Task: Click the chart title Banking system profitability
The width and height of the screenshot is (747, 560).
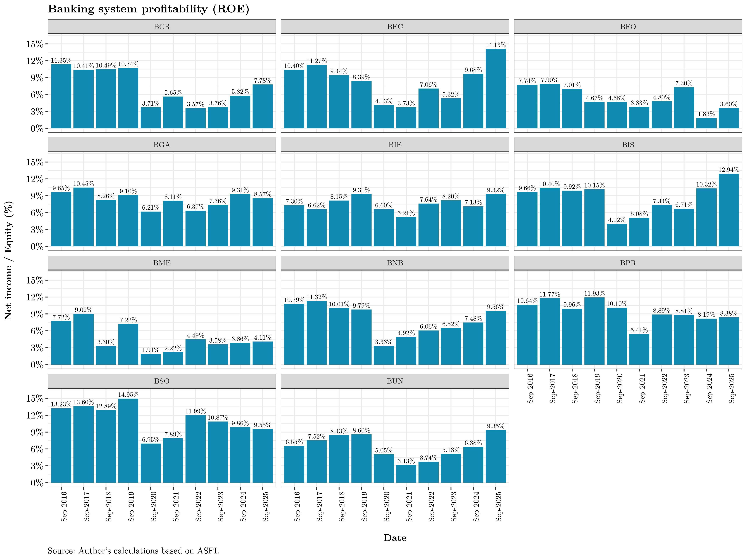Action: pyautogui.click(x=149, y=9)
